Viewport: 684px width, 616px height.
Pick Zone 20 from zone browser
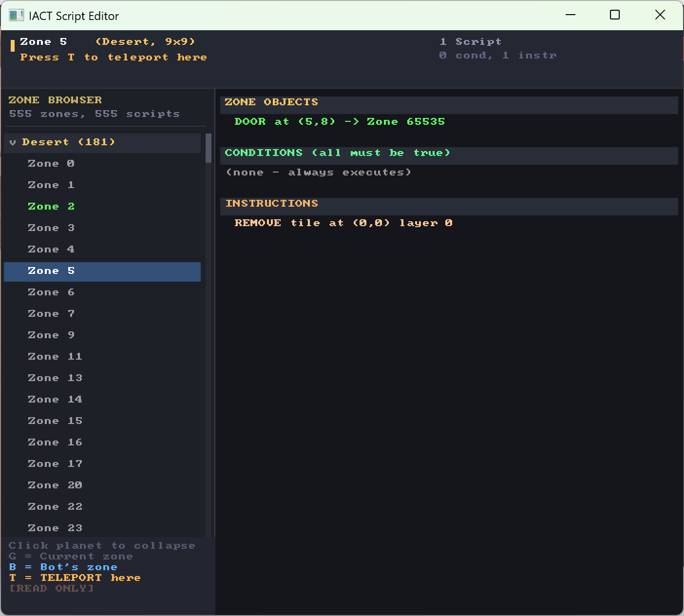pos(102,485)
